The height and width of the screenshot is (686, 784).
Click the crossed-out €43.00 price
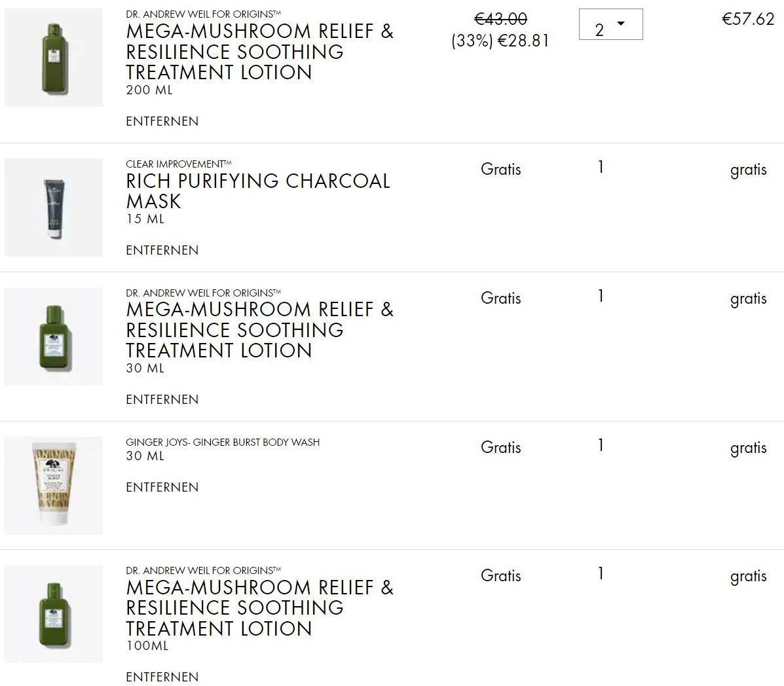(x=500, y=19)
